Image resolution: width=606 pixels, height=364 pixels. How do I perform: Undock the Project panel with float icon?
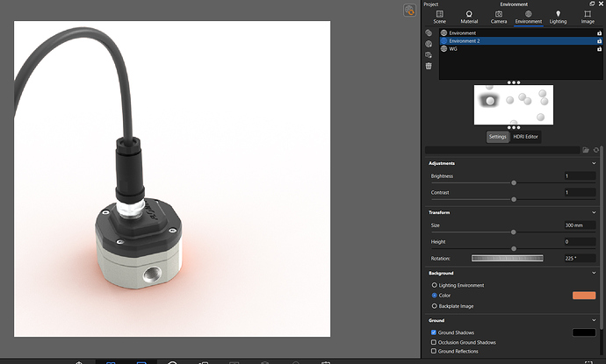point(592,4)
